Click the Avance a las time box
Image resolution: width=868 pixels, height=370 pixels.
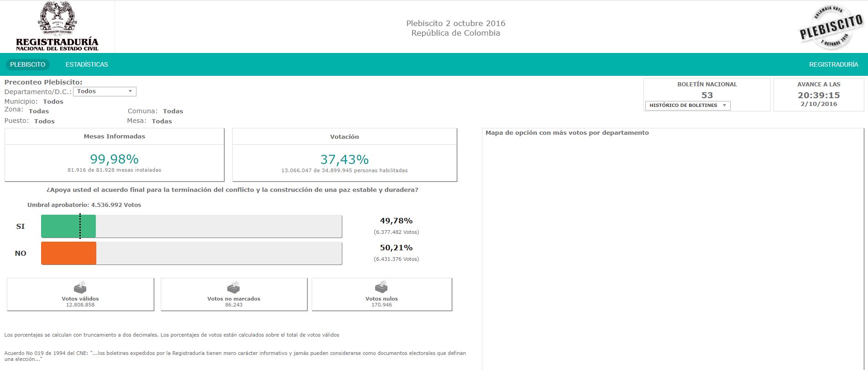click(818, 95)
